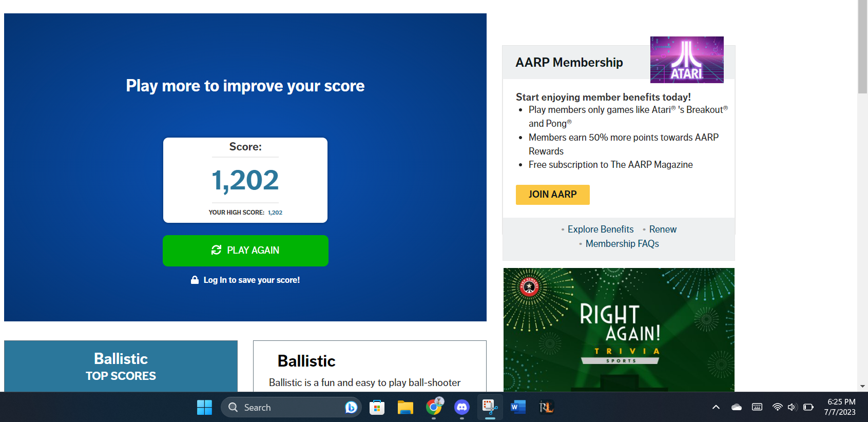Click the 1,202 score value
Viewport: 868px width, 422px height.
245,180
